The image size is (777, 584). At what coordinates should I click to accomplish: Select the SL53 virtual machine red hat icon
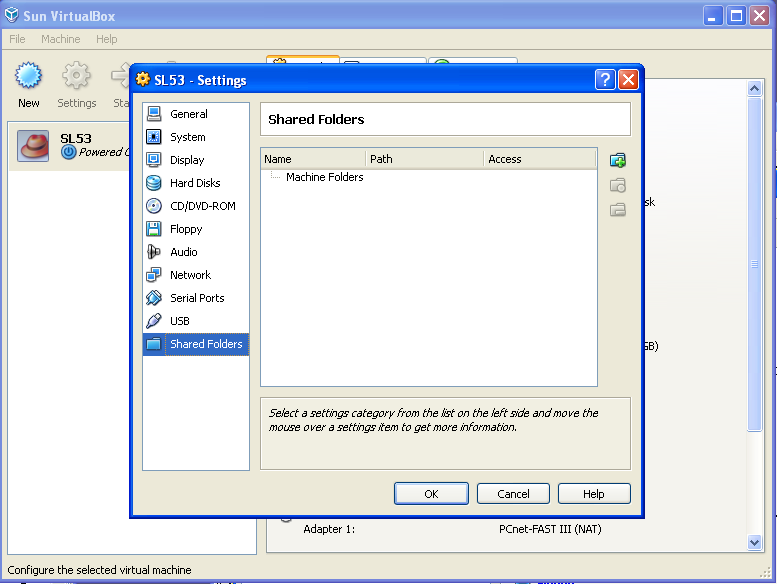33,146
